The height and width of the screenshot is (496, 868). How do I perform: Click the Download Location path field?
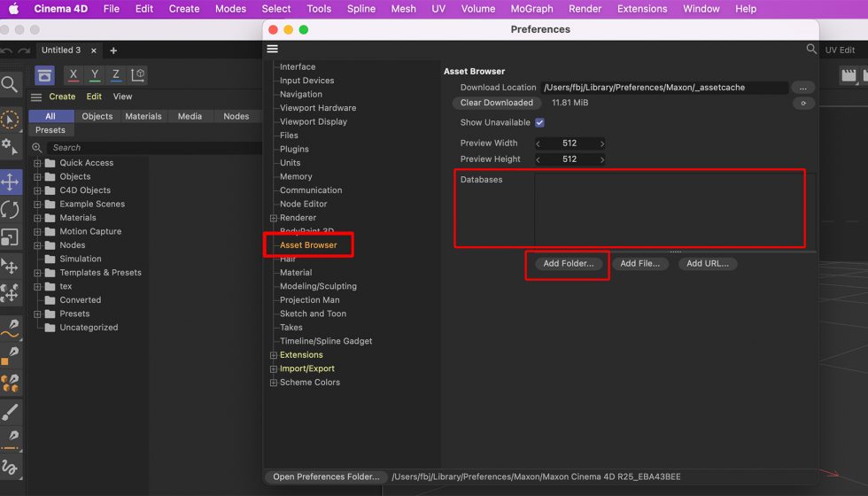[664, 88]
